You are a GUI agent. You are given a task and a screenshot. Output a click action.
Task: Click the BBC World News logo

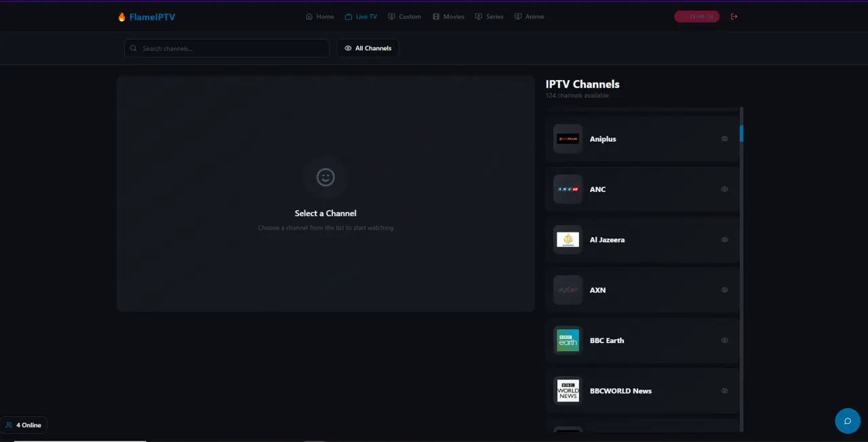568,390
